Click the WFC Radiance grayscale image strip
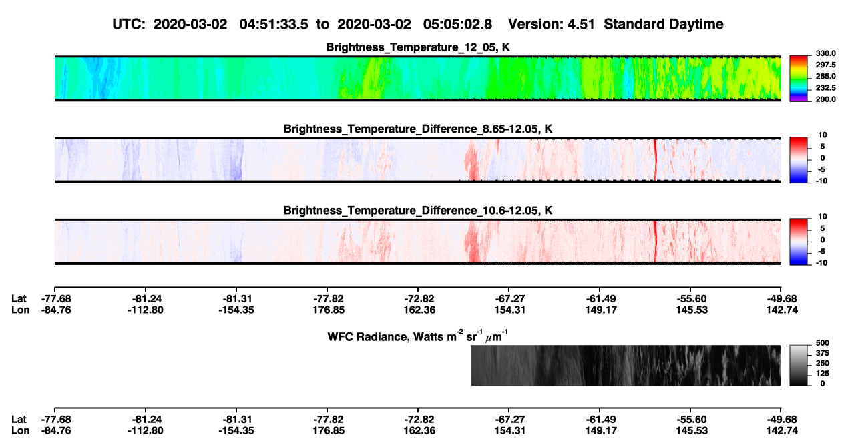 (x=626, y=366)
